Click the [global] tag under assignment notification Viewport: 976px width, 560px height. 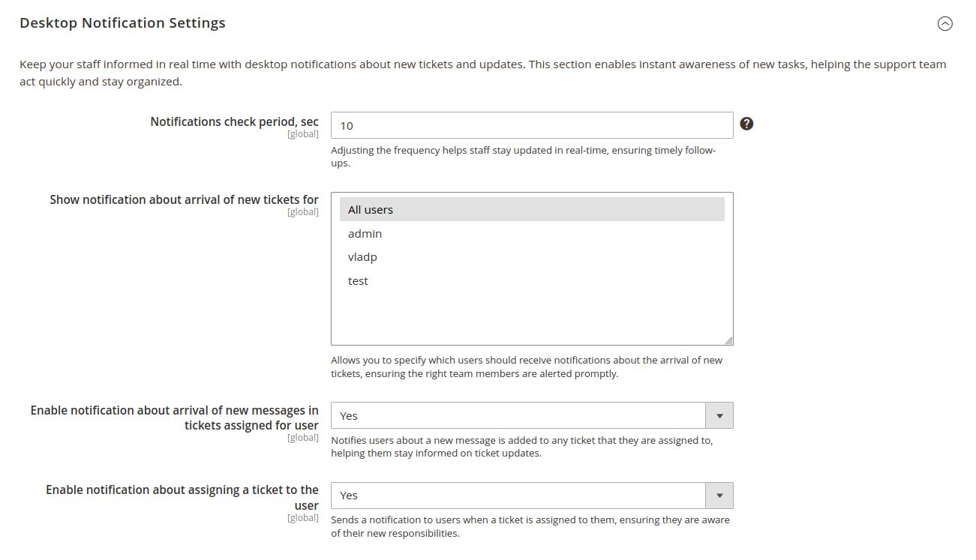302,517
